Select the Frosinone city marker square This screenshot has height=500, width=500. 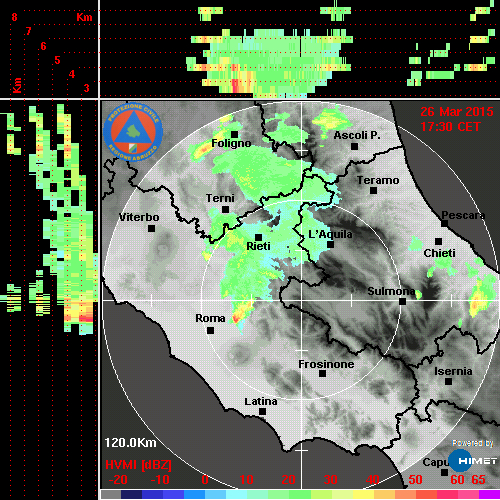click(x=322, y=374)
